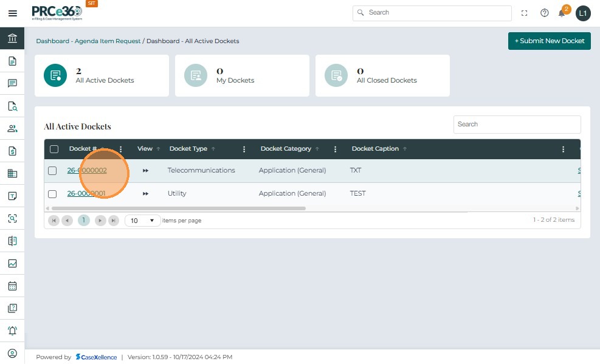This screenshot has height=364, width=600.
Task: Click the notifications bell icon
Action: (562, 13)
